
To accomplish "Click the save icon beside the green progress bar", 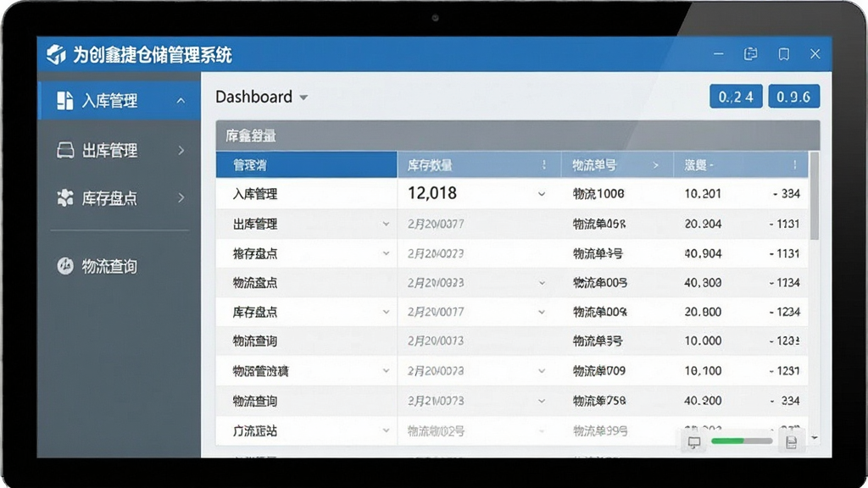I will click(791, 442).
